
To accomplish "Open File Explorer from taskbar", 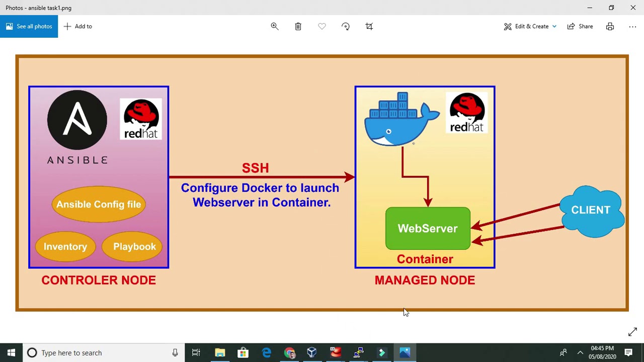I will tap(220, 352).
